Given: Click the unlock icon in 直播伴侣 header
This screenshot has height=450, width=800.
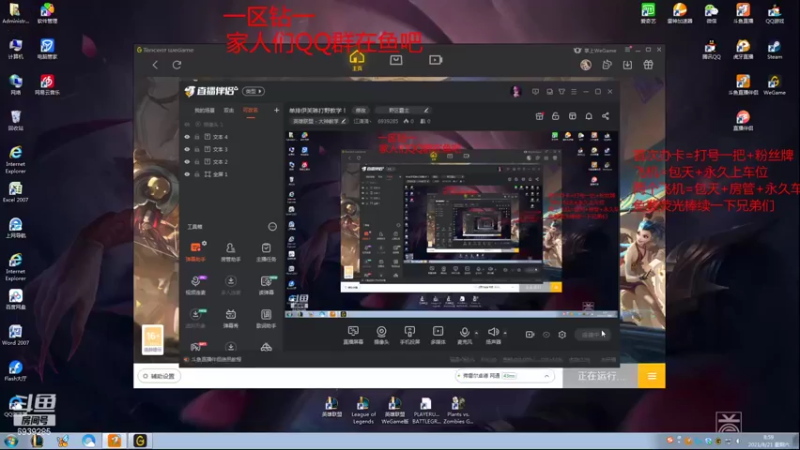Looking at the screenshot, I should point(556,116).
